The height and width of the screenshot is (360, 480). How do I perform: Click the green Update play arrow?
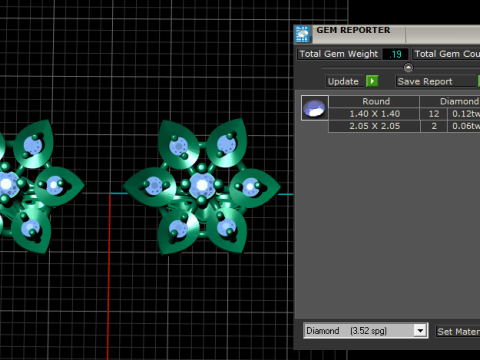(x=372, y=81)
